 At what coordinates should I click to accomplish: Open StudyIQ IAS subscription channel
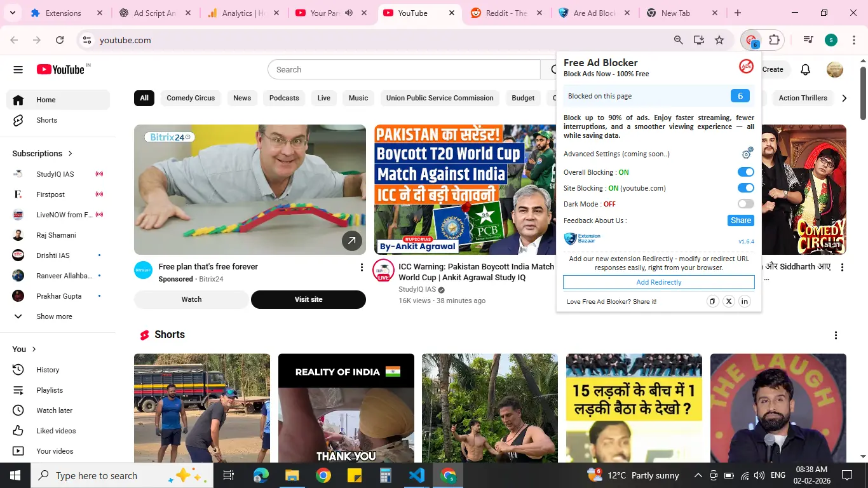(58, 174)
